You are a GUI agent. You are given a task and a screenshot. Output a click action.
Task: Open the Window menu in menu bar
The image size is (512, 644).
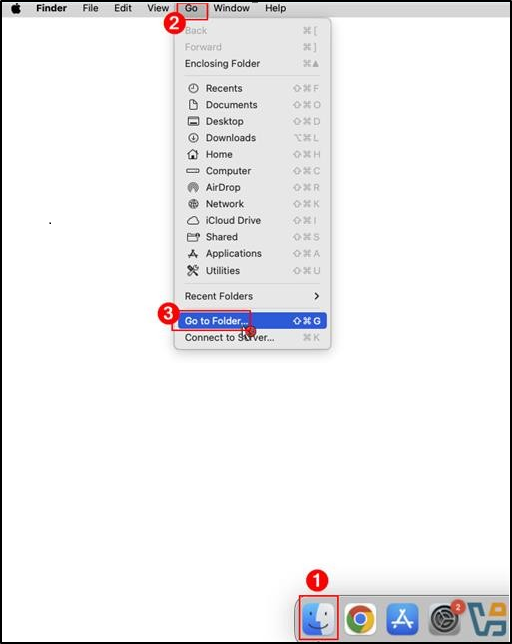point(232,8)
